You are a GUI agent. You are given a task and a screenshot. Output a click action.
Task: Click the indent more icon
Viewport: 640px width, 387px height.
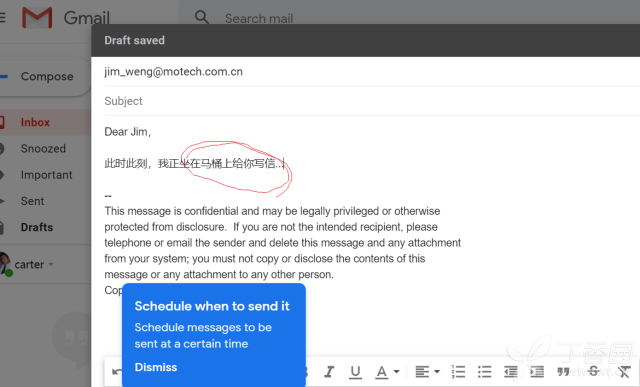[537, 371]
